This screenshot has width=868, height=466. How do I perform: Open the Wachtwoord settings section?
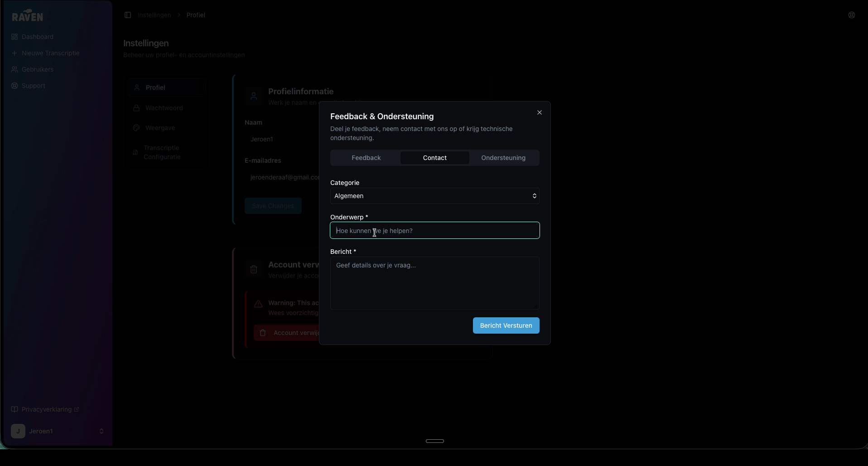164,108
